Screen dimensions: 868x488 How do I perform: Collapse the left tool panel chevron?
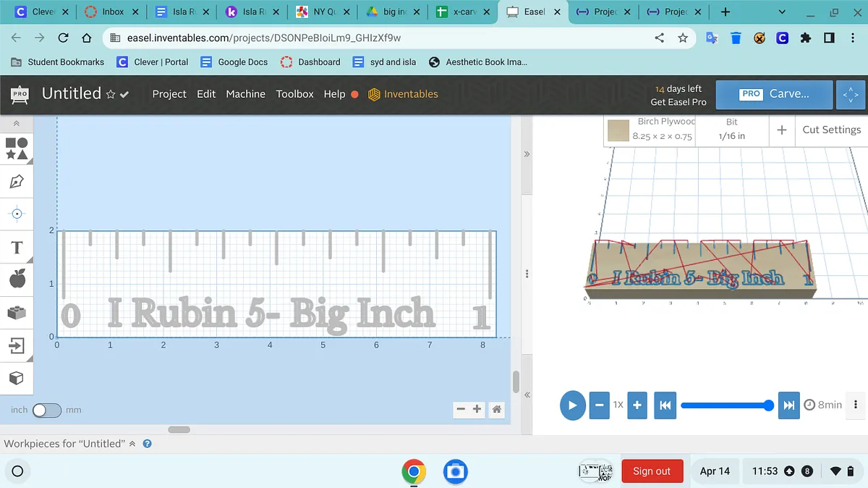click(17, 124)
